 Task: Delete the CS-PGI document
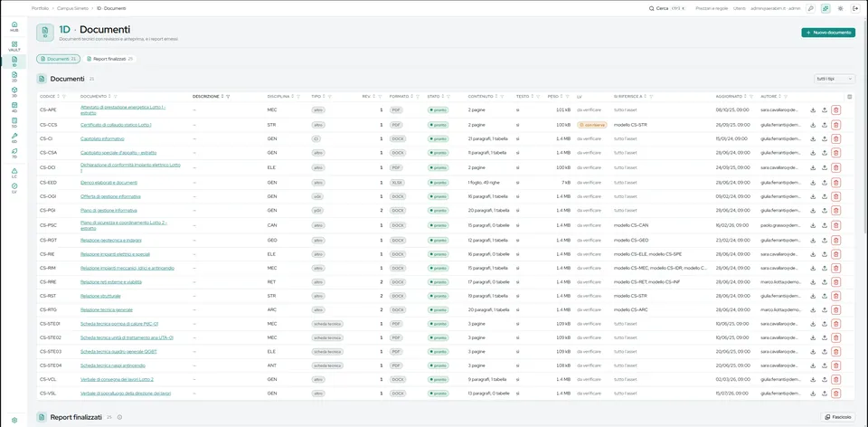[835, 211]
